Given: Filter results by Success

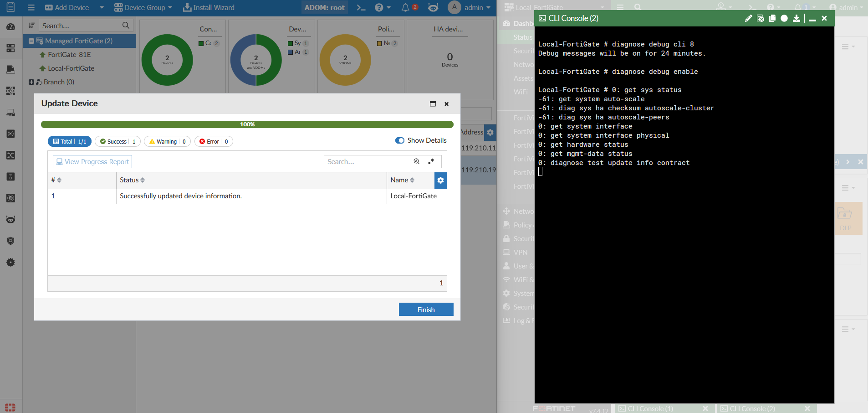Looking at the screenshot, I should pyautogui.click(x=117, y=141).
